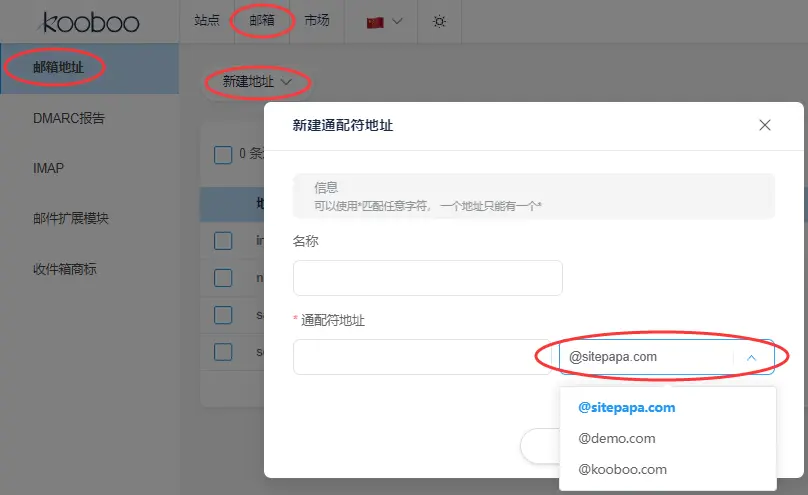Click the 名称 input field
The height and width of the screenshot is (495, 808).
427,278
